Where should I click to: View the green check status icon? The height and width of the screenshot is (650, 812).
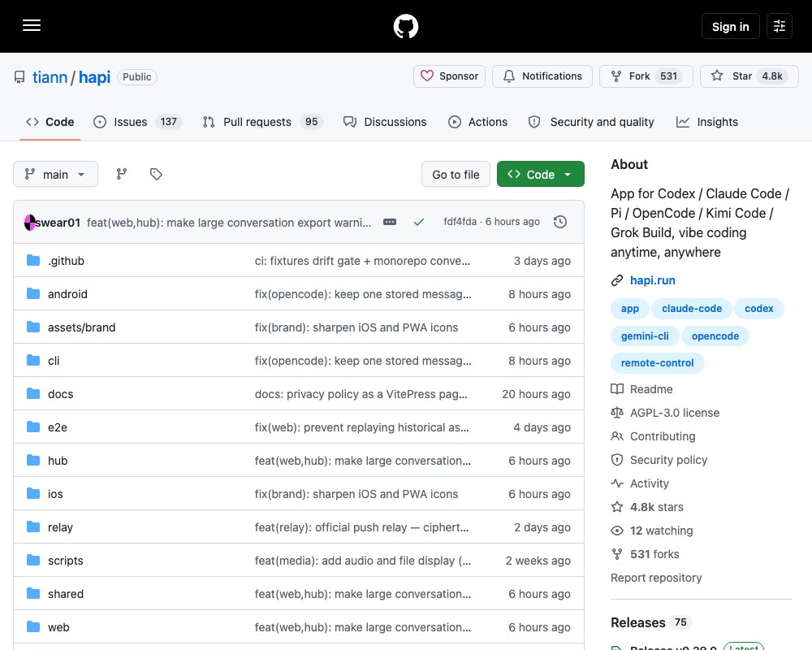(x=419, y=223)
